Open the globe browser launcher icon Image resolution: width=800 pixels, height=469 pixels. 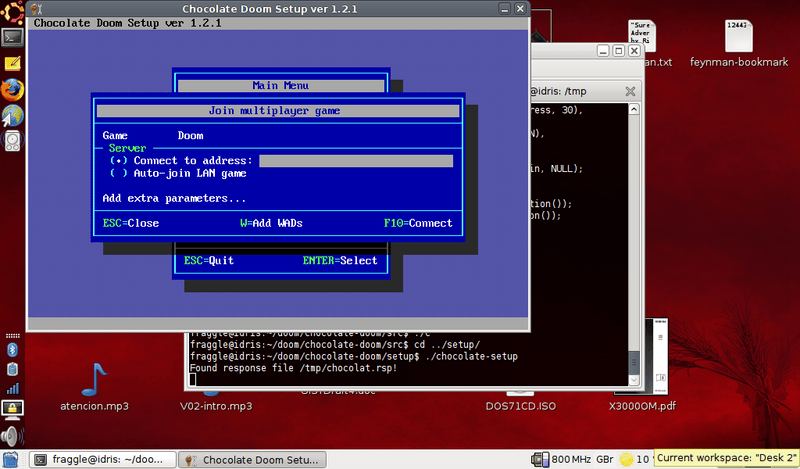12,115
